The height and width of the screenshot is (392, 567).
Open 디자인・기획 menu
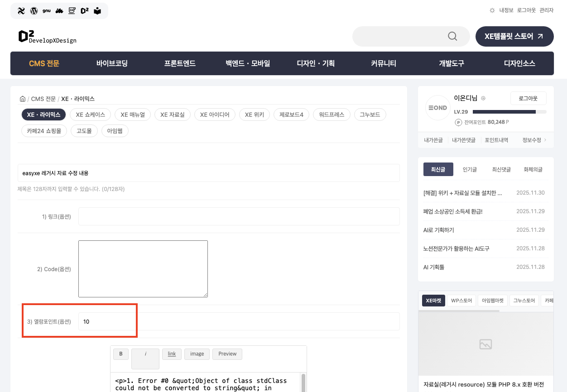pyautogui.click(x=316, y=63)
